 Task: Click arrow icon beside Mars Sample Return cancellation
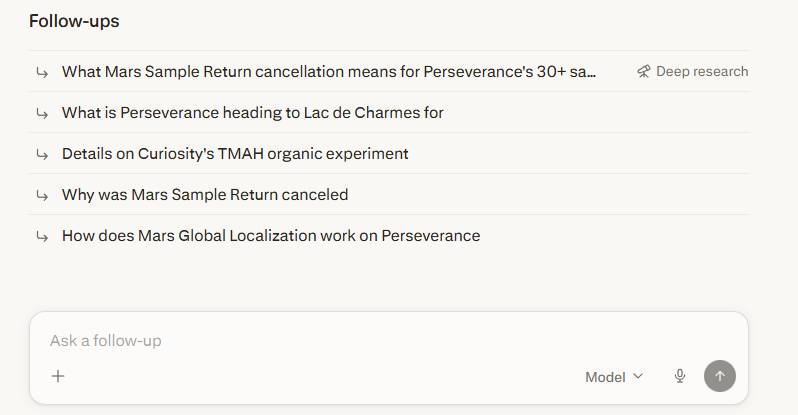pos(42,72)
